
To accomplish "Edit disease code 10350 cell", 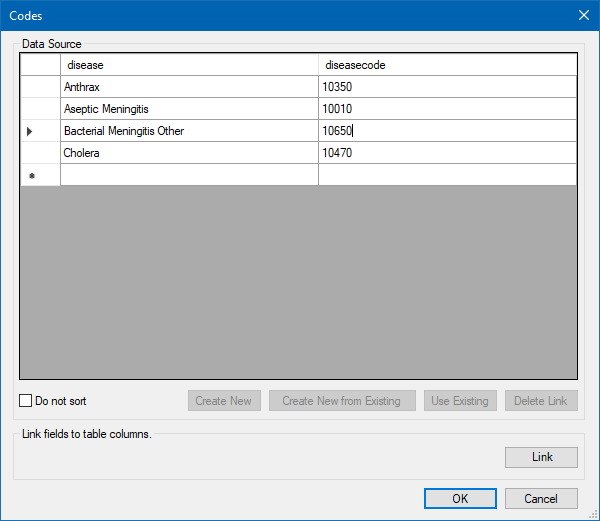I will [447, 87].
